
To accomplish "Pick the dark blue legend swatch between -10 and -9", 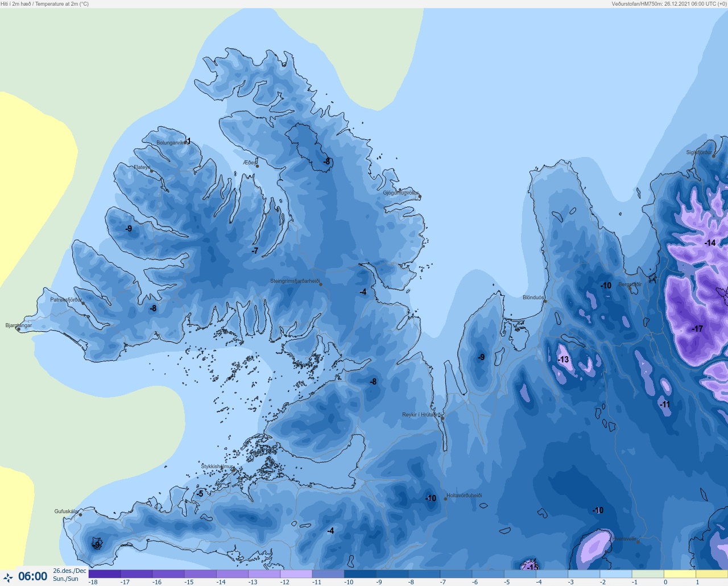I will coord(360,574).
